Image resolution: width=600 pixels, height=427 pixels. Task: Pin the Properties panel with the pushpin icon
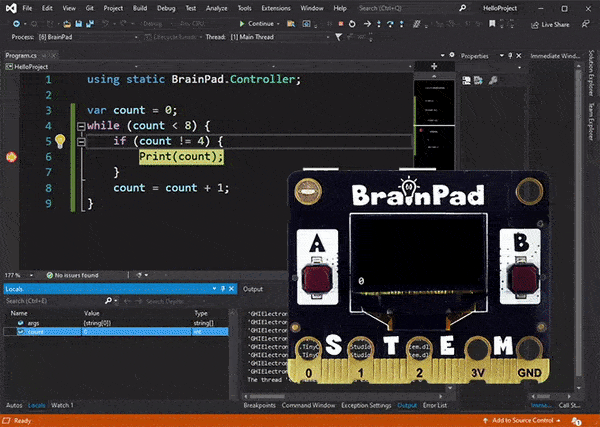click(510, 56)
